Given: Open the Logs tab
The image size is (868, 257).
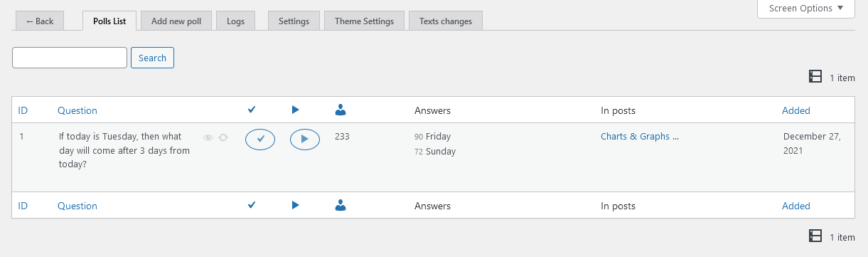Looking at the screenshot, I should click(236, 21).
